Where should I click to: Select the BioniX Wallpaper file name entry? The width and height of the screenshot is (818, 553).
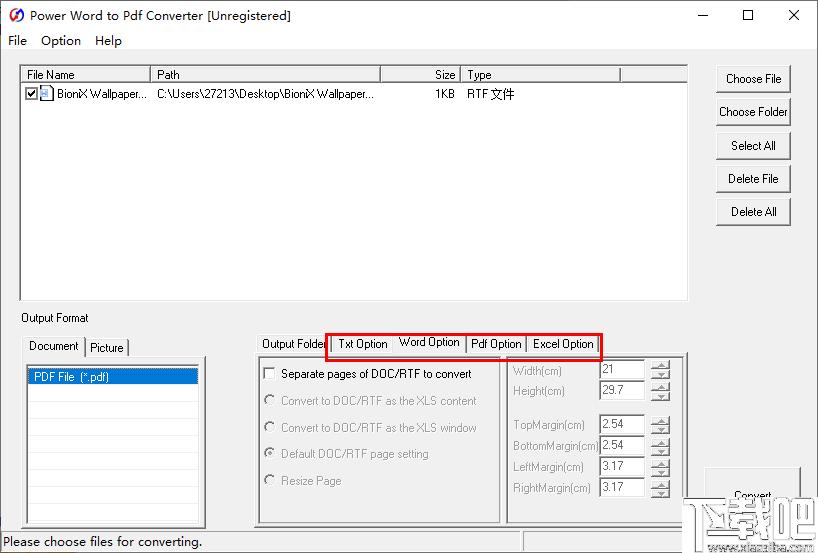point(102,94)
